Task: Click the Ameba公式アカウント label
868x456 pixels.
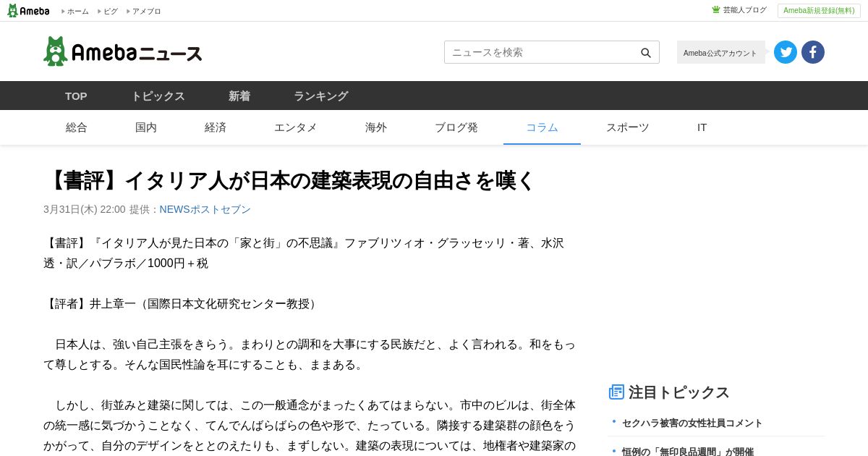Action: [x=720, y=53]
